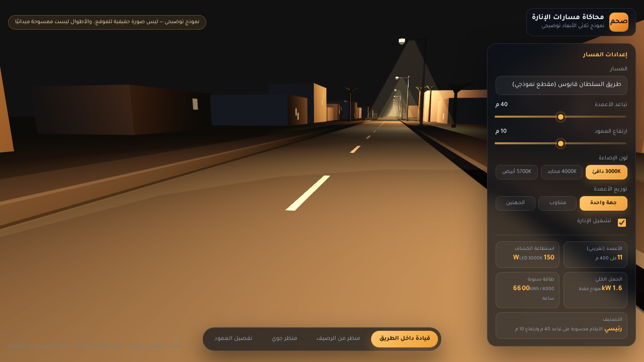Click the التصنيف رئيسي classification card

click(561, 325)
